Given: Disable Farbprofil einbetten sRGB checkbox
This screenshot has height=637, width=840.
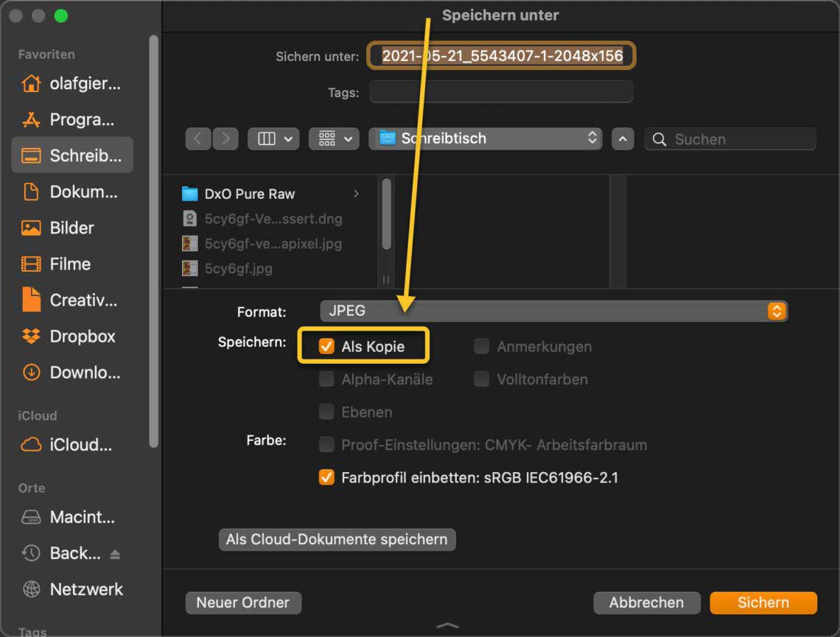Looking at the screenshot, I should point(326,477).
